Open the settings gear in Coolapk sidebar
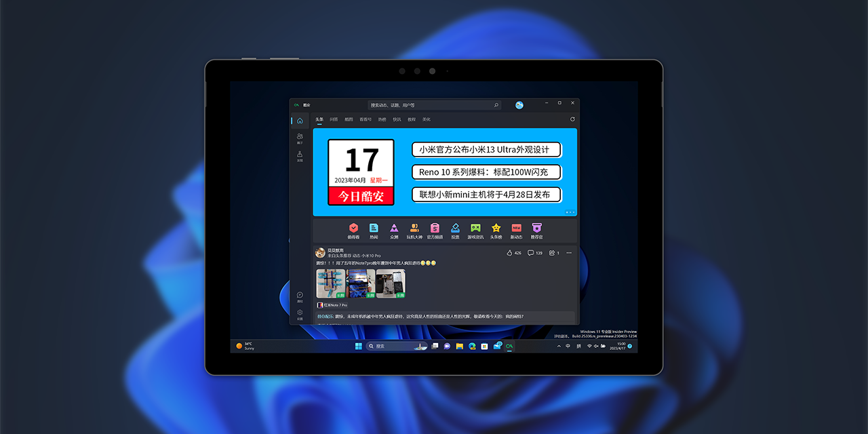 300,313
